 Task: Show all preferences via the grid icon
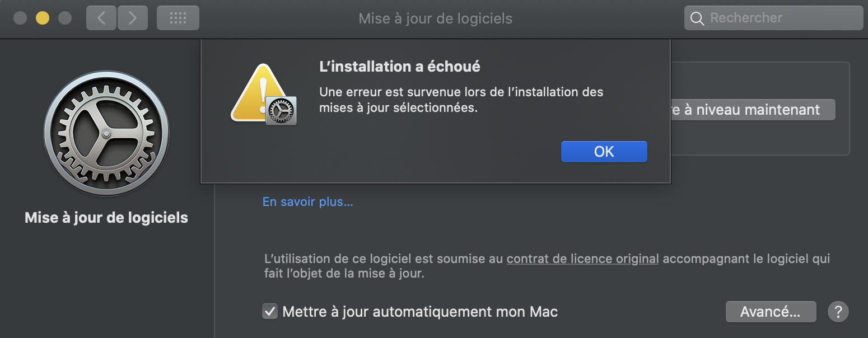tap(178, 18)
